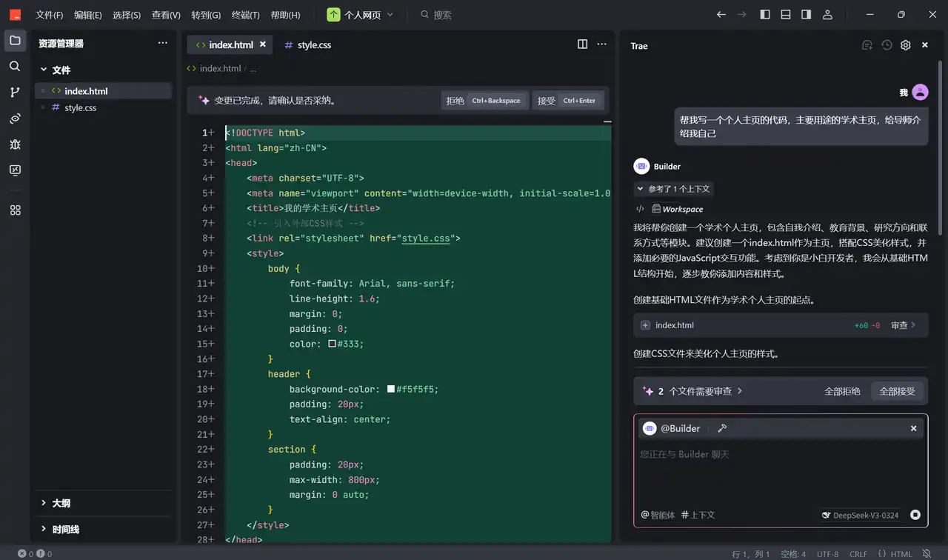Screen dimensions: 948x560
Task: Go back with the left arrow
Action: point(721,15)
